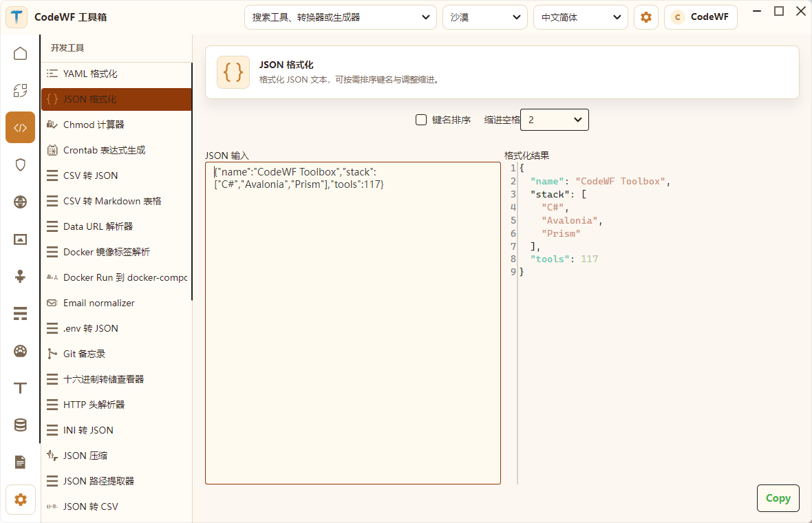The width and height of the screenshot is (812, 523).
Task: Open CSV 转 JSON tool
Action: tap(116, 175)
